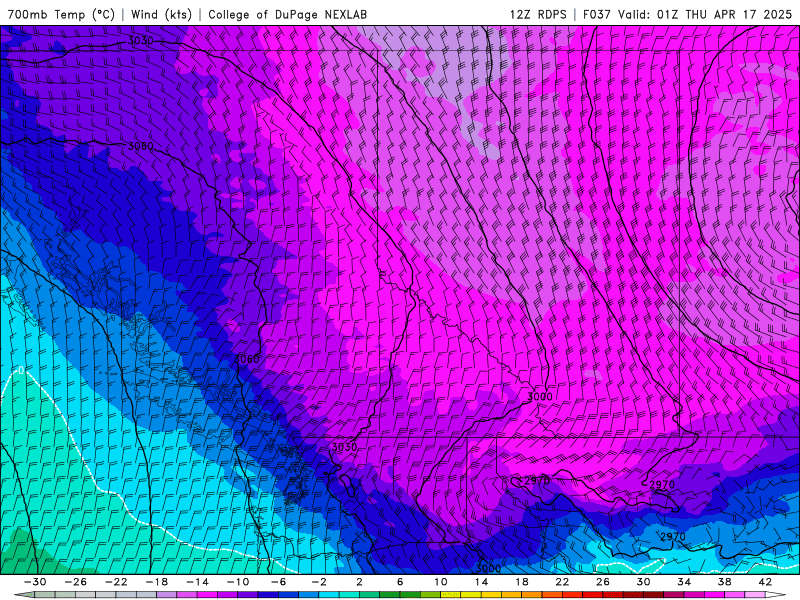Screen dimensions: 800x600
Task: Click '-18' on the color scale
Action: (x=157, y=582)
